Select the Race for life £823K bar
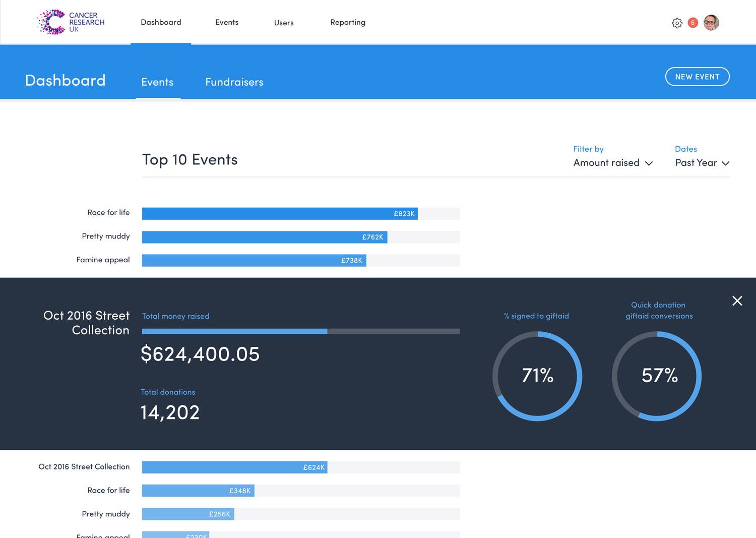 tap(280, 213)
